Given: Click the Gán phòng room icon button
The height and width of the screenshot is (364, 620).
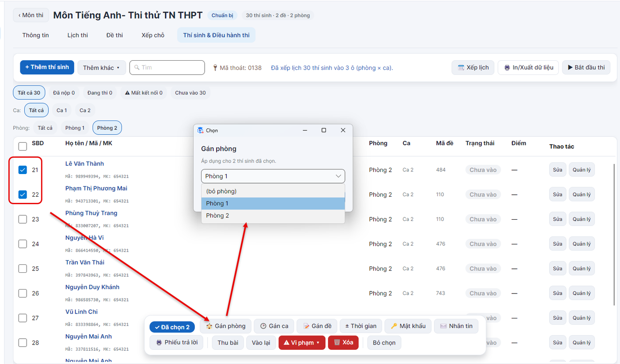Looking at the screenshot, I should 226,326.
